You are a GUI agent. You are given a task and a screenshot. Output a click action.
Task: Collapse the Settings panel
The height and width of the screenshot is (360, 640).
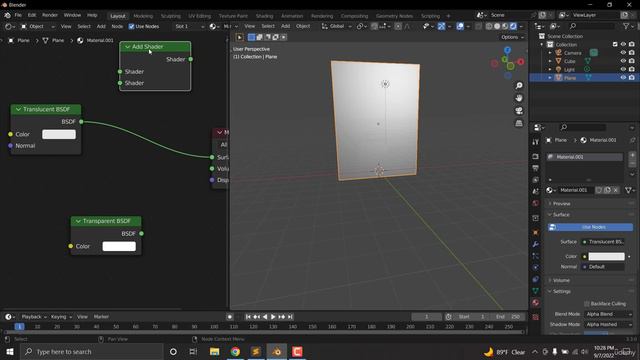[561, 291]
